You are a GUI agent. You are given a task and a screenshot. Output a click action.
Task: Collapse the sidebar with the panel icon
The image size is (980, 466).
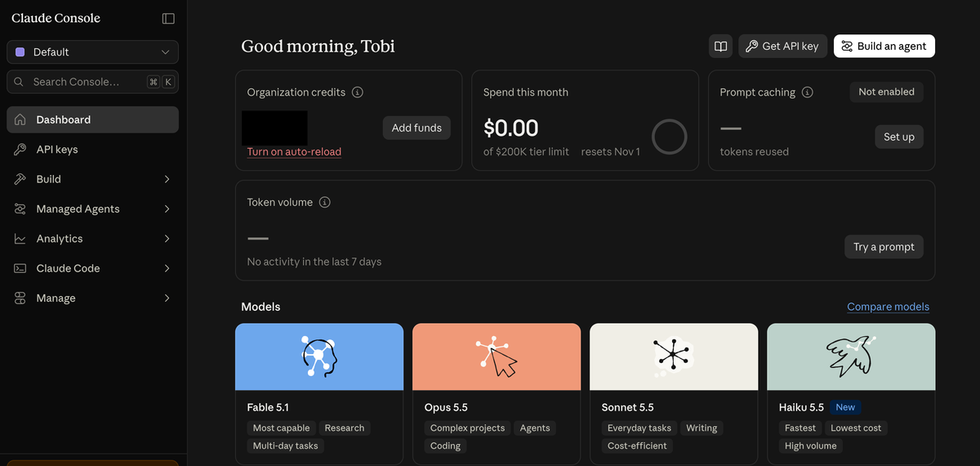click(x=168, y=18)
